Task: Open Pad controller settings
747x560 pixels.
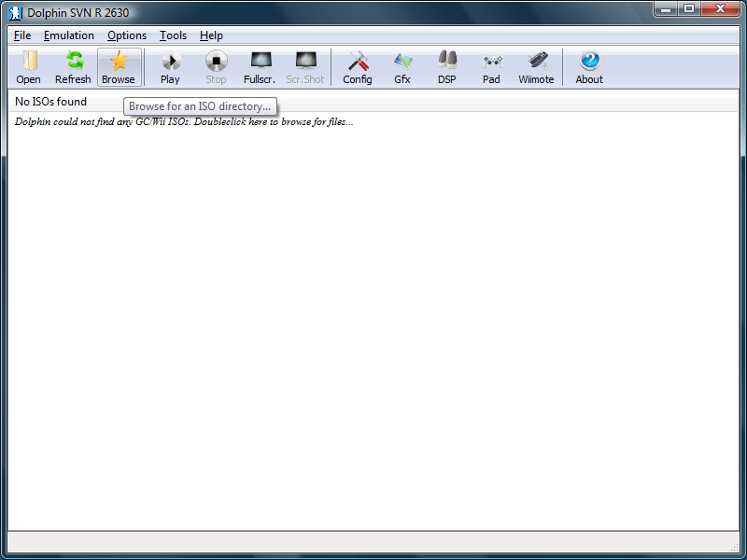Action: click(x=491, y=67)
